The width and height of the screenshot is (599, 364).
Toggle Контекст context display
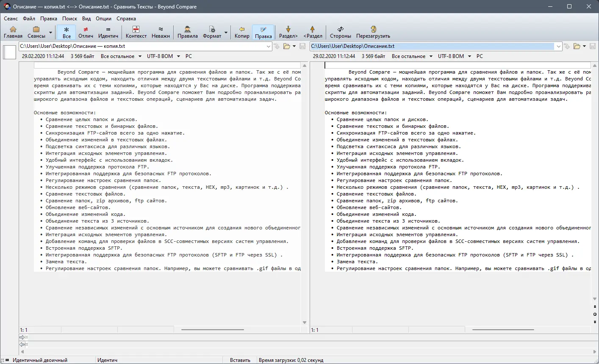(136, 32)
